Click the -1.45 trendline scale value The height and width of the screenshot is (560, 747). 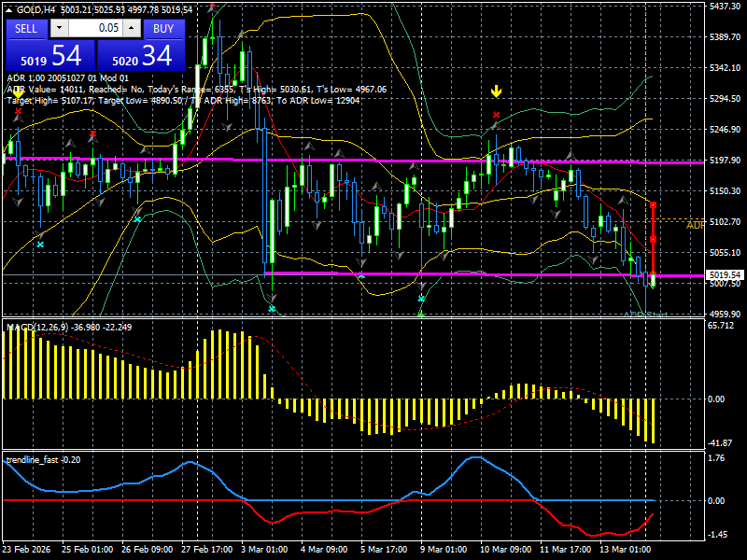click(717, 535)
